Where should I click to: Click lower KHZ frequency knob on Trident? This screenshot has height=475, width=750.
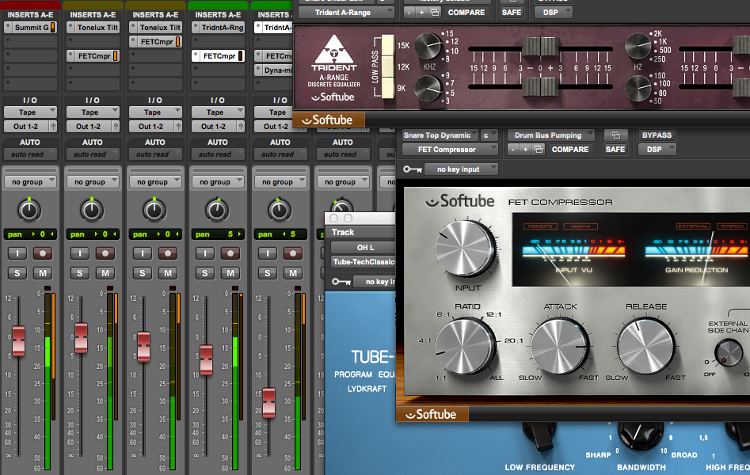tap(428, 88)
